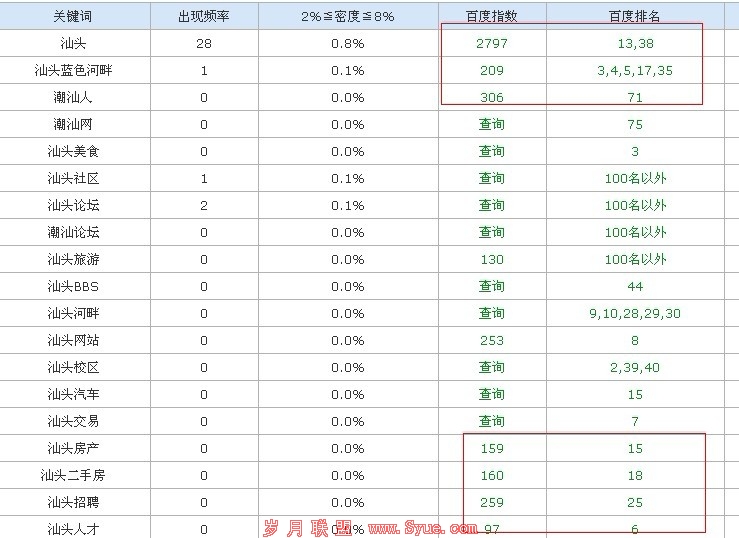This screenshot has height=538, width=739.
Task: Select the 百度指数 column header
Action: coord(491,17)
